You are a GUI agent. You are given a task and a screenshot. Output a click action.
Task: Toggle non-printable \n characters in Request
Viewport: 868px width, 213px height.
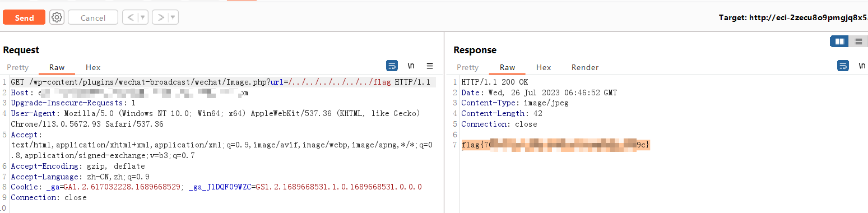click(411, 66)
